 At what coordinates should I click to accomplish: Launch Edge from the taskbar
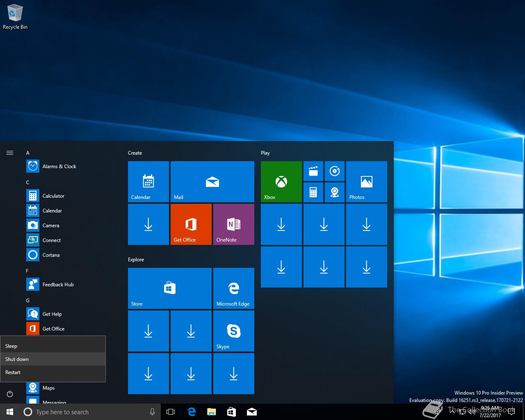click(192, 412)
